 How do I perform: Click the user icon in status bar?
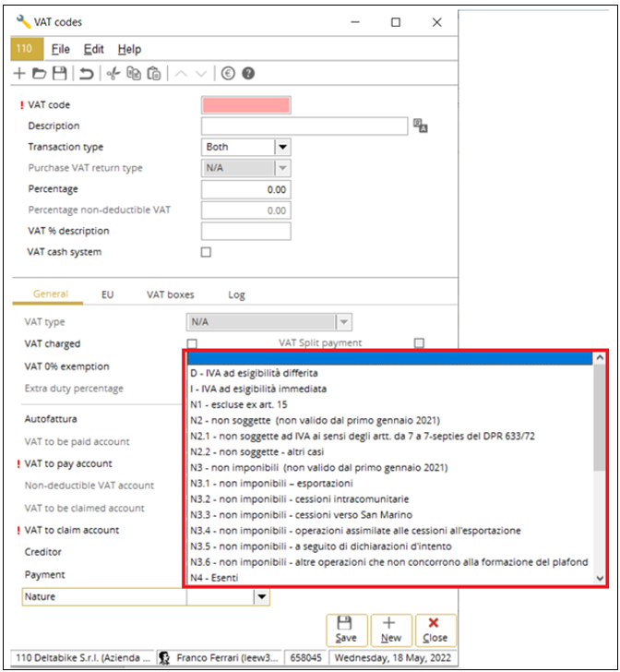tap(163, 657)
